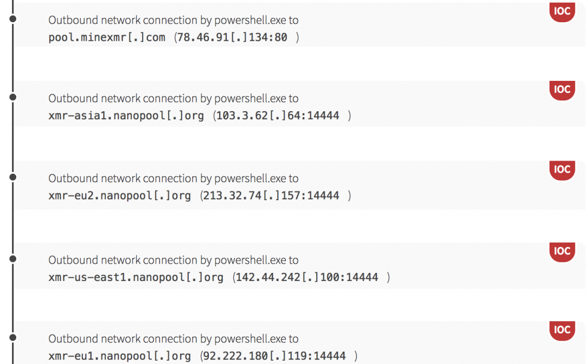
Task: Click the IOC badge for pool.minexmr entry
Action: tap(562, 11)
